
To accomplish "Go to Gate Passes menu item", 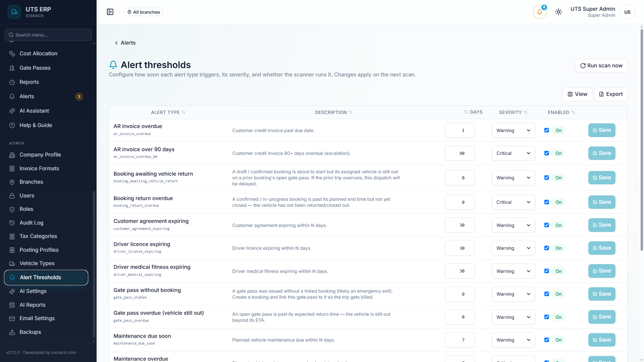I will tap(46, 68).
